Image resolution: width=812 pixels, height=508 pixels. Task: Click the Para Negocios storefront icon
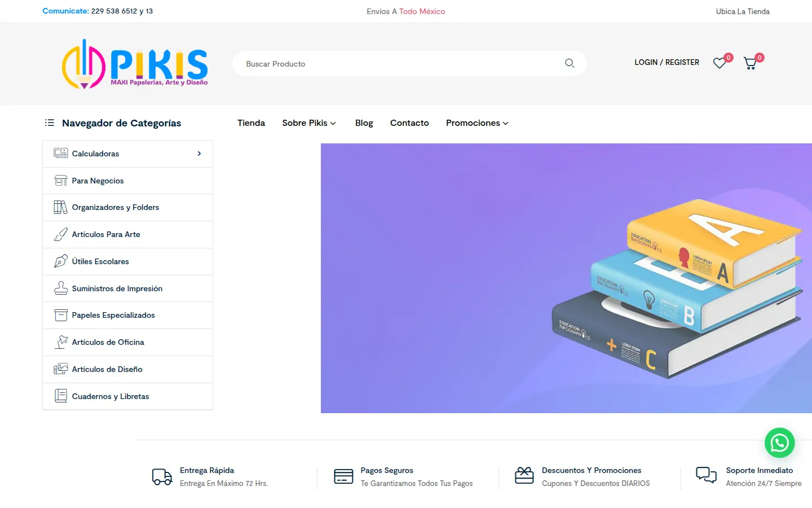pyautogui.click(x=61, y=181)
